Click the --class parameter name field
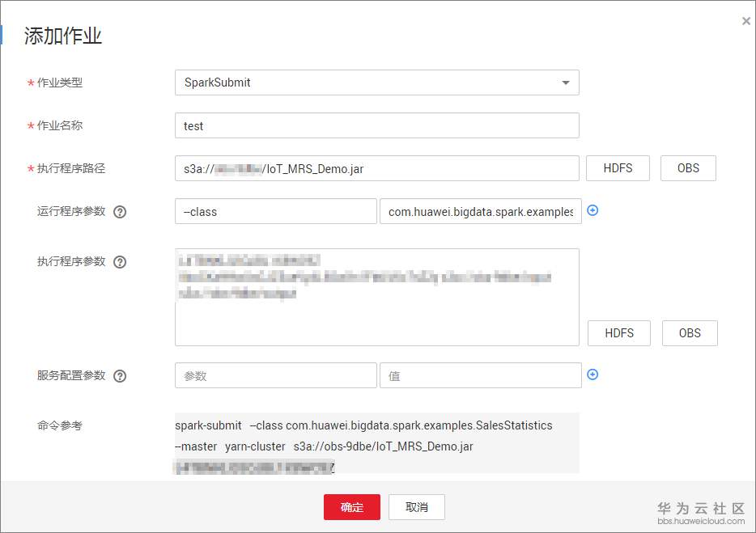 tap(276, 211)
